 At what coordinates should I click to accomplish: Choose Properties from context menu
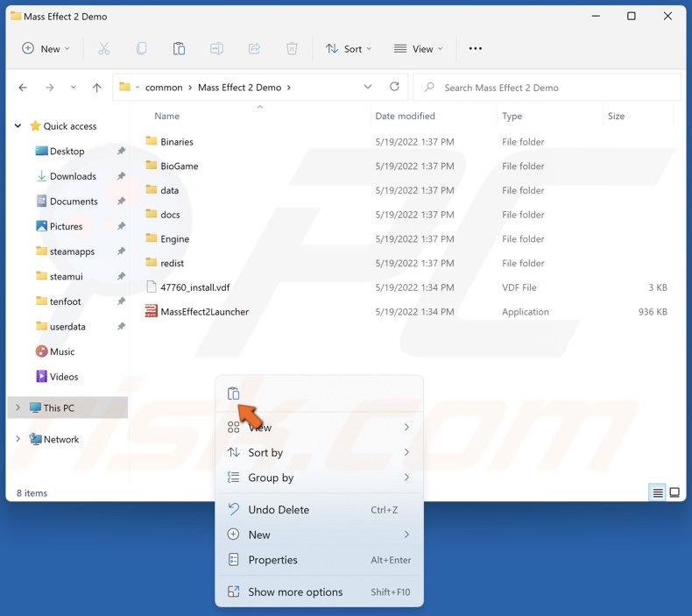pyautogui.click(x=319, y=560)
